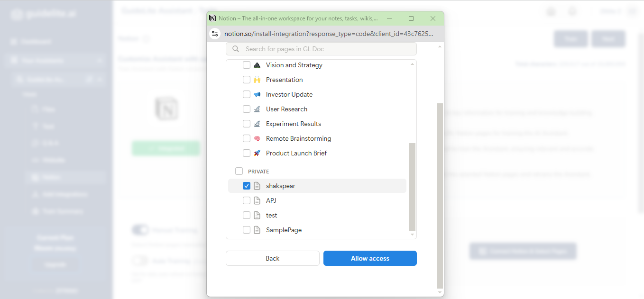This screenshot has width=644, height=299.
Task: Click the page icon beside APJ
Action: [257, 200]
